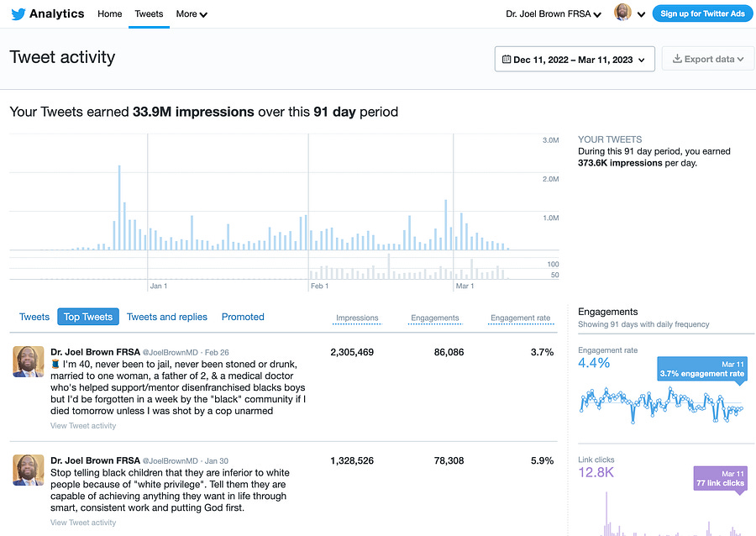Click the 1,328,526 impressions value

pyautogui.click(x=352, y=460)
